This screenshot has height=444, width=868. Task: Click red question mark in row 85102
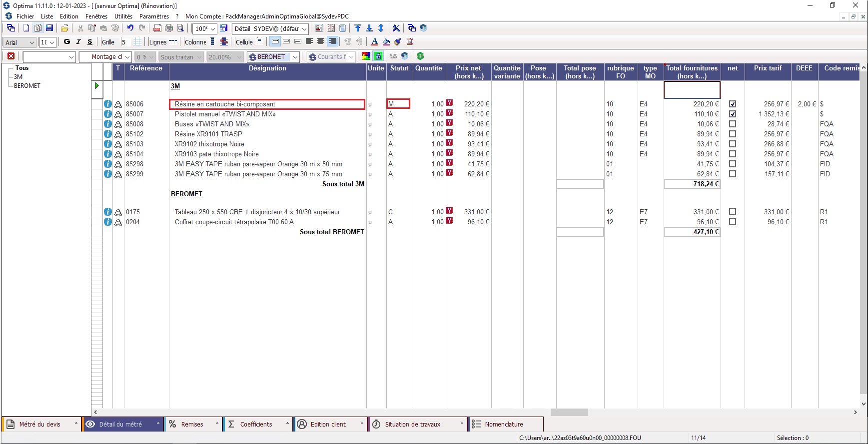pyautogui.click(x=449, y=133)
